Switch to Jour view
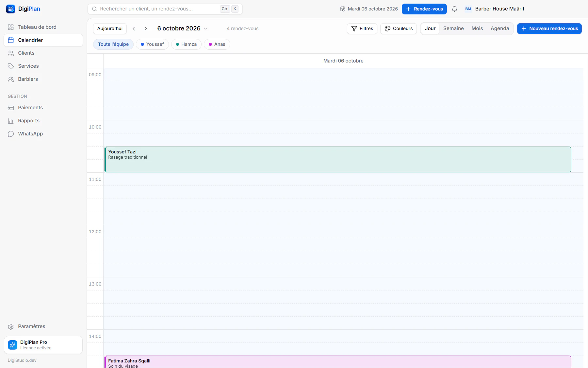This screenshot has height=368, width=588. (430, 28)
